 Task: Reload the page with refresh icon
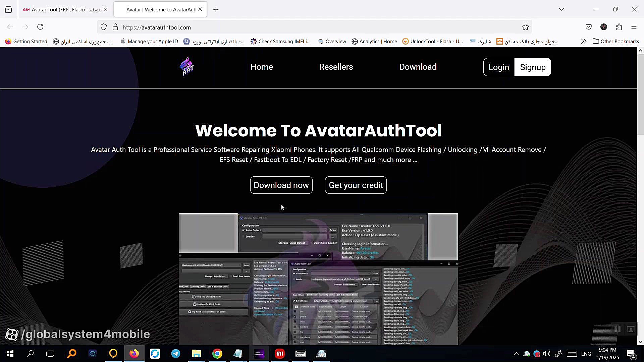40,27
